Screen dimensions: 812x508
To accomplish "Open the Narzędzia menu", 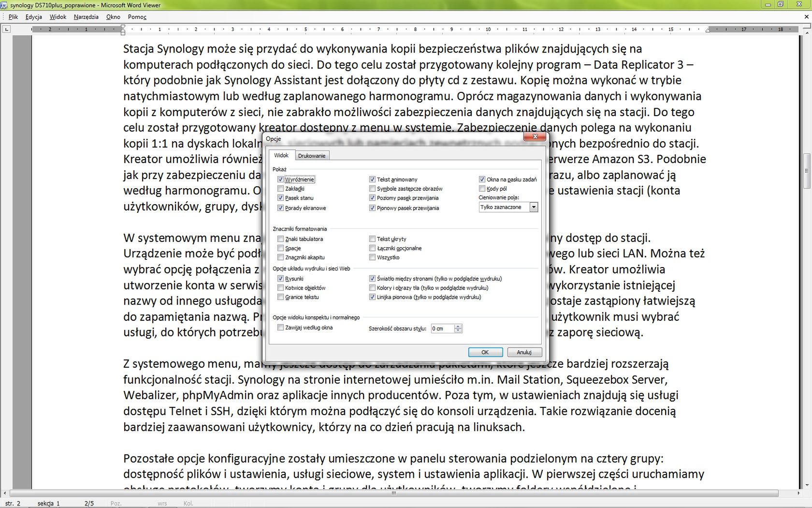I will (86, 17).
